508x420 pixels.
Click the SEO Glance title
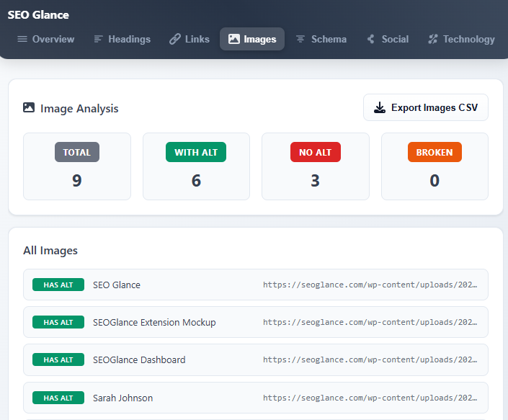pos(38,15)
